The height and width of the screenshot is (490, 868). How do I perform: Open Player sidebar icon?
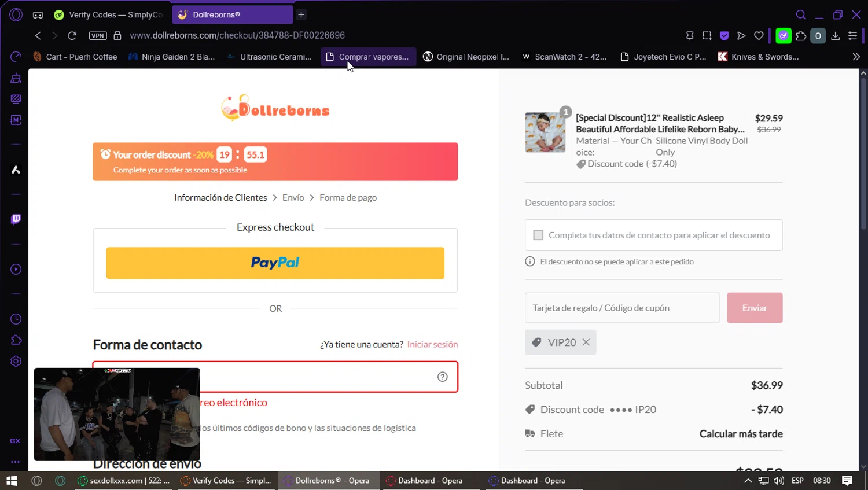[16, 269]
